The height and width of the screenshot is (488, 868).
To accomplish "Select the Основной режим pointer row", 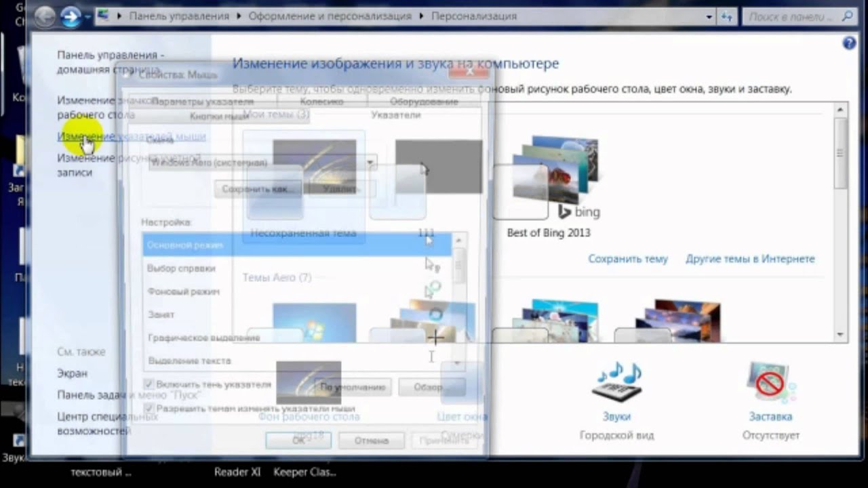I will pyautogui.click(x=297, y=245).
